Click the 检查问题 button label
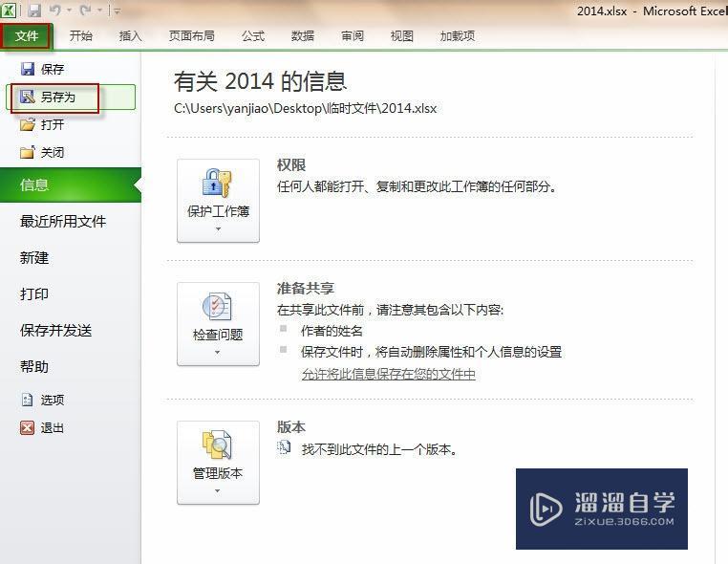728x564 pixels. click(218, 335)
